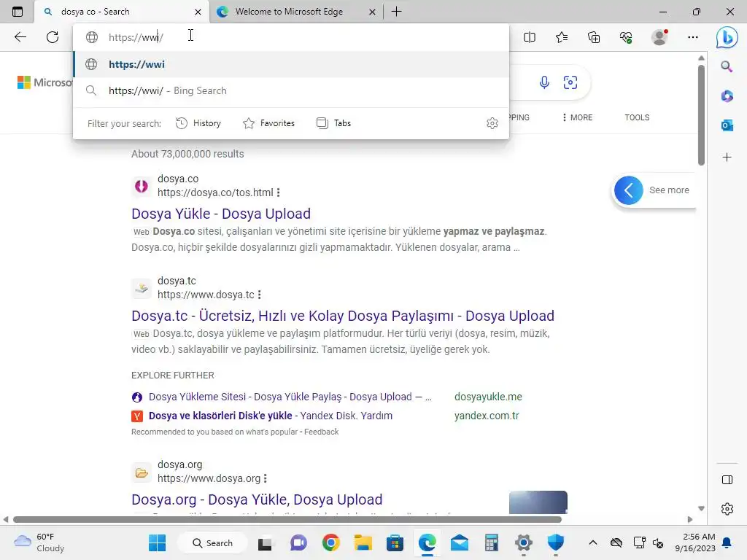
Task: Open Browser essentials heart icon
Action: (626, 37)
